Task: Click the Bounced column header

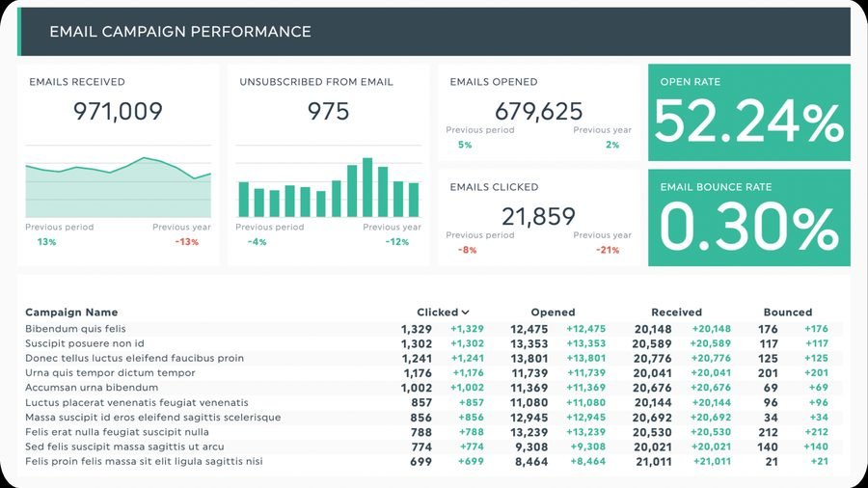Action: tap(788, 312)
